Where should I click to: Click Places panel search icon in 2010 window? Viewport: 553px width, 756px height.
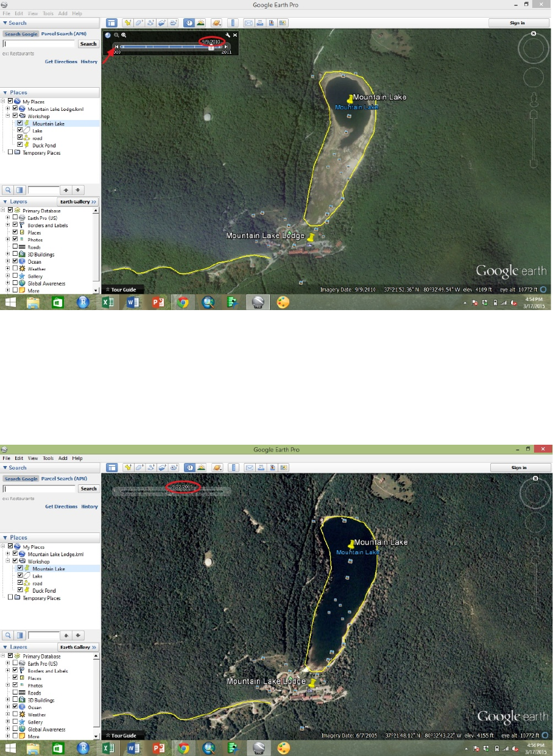coord(8,190)
